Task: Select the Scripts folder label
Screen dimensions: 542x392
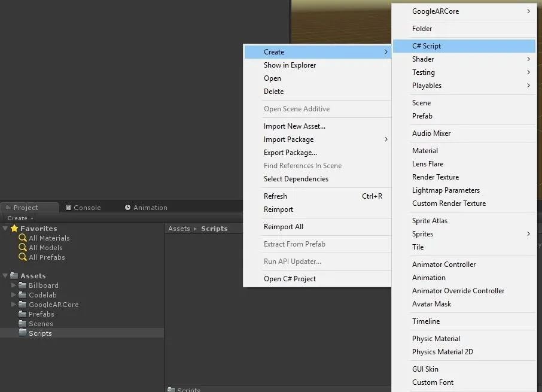Action: point(40,333)
